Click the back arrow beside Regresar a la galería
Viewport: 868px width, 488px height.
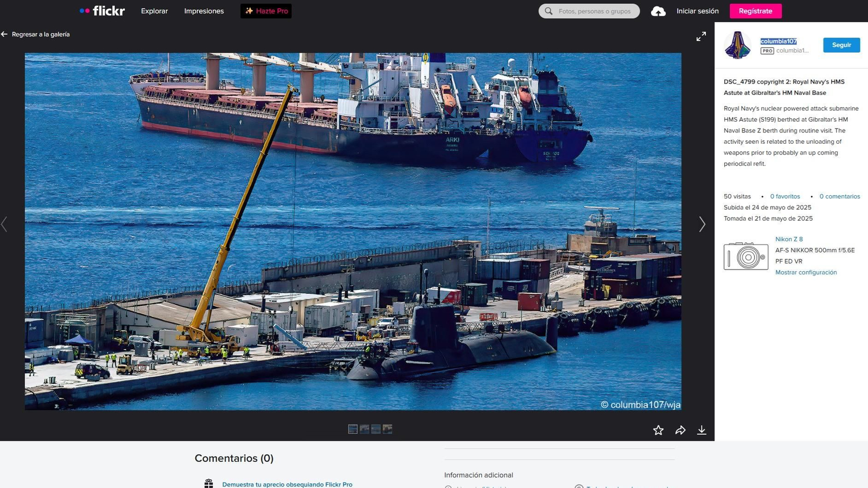pyautogui.click(x=5, y=34)
